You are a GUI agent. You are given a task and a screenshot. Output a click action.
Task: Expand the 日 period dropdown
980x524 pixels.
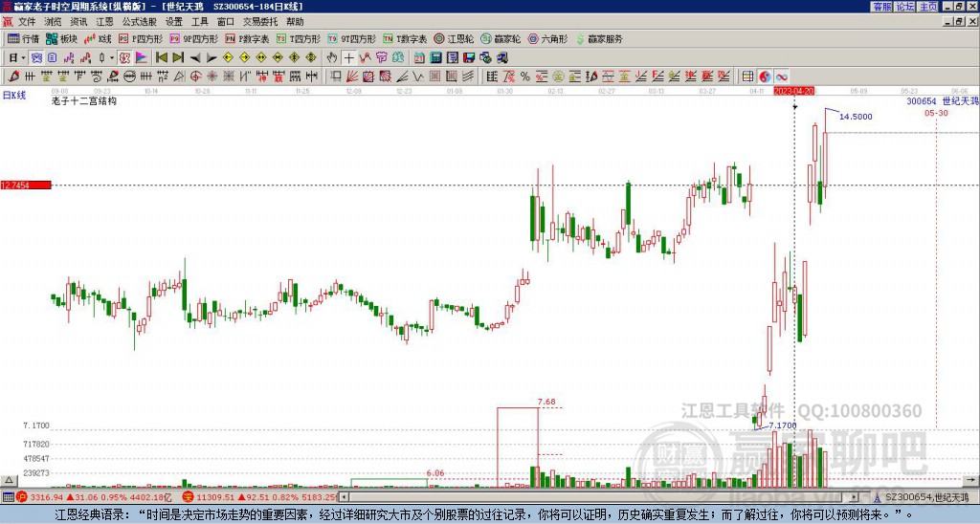point(23,57)
